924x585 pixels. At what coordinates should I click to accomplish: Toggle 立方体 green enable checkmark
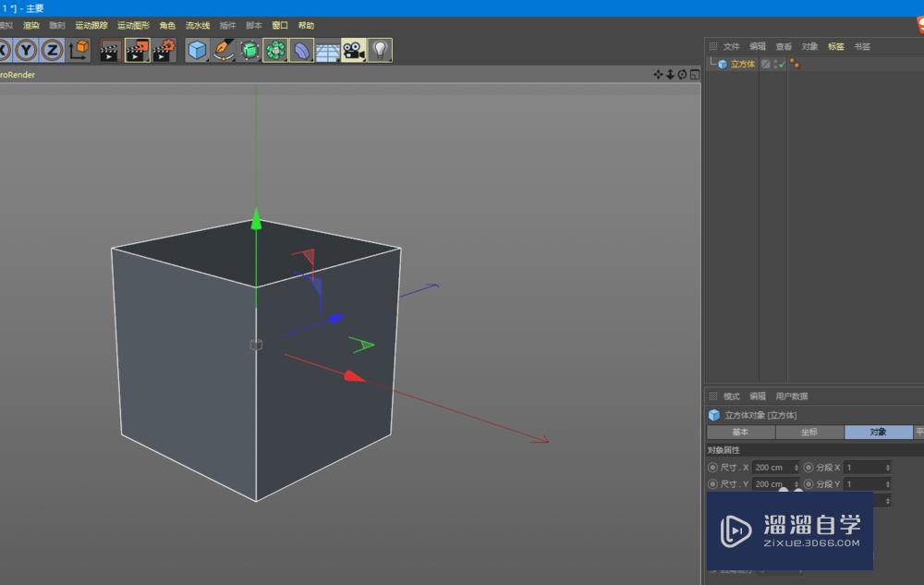tap(782, 64)
